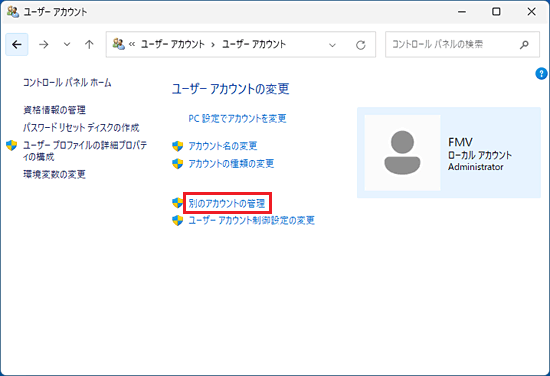
Task: Expand address bar history dropdown
Action: pyautogui.click(x=332, y=45)
